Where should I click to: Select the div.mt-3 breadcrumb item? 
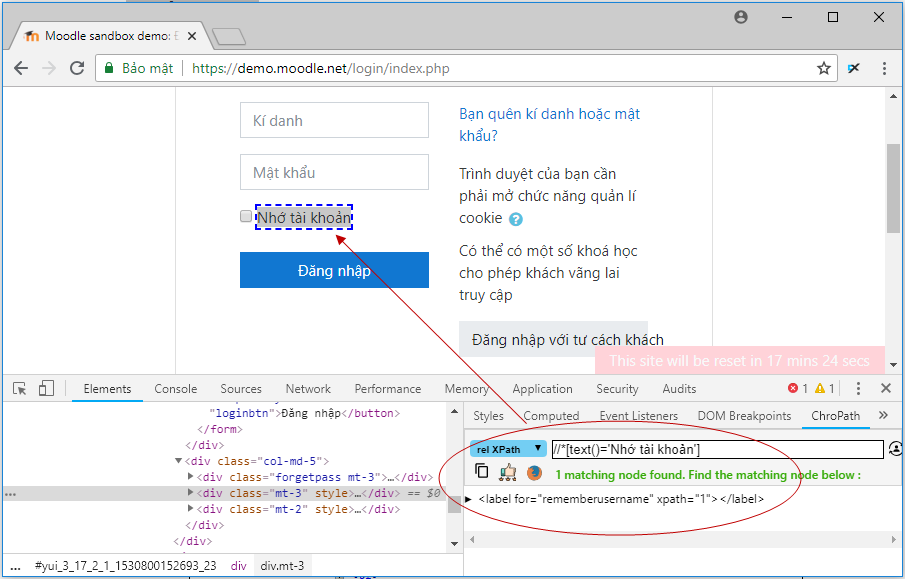pyautogui.click(x=282, y=566)
